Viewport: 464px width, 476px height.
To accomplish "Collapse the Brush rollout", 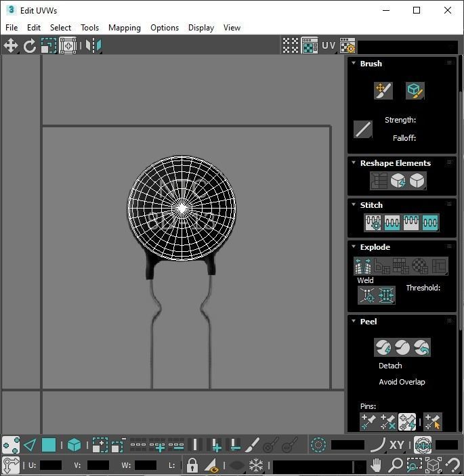I will pos(354,63).
